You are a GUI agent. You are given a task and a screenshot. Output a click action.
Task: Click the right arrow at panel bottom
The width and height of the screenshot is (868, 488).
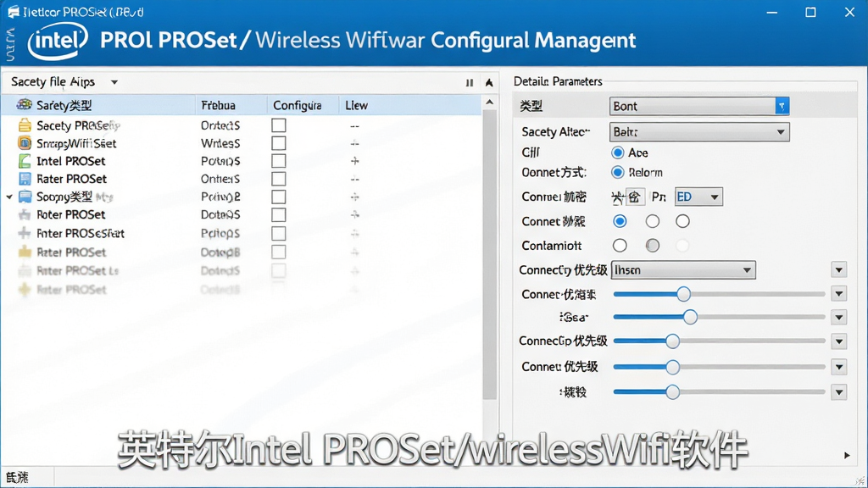point(847,455)
